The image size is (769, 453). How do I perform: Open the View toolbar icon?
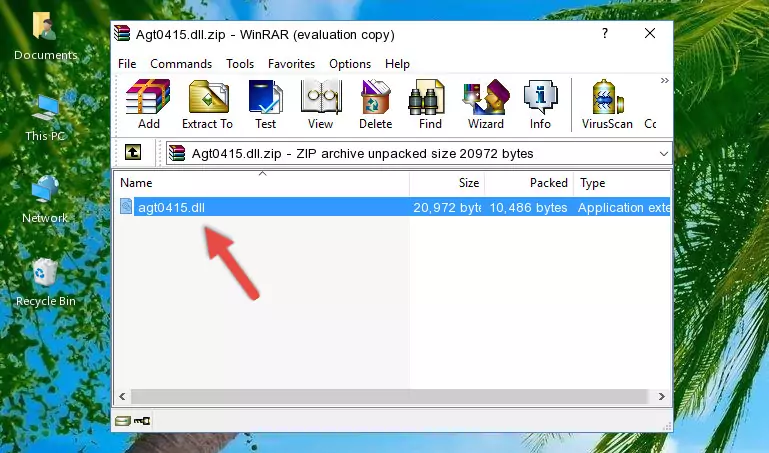click(321, 104)
